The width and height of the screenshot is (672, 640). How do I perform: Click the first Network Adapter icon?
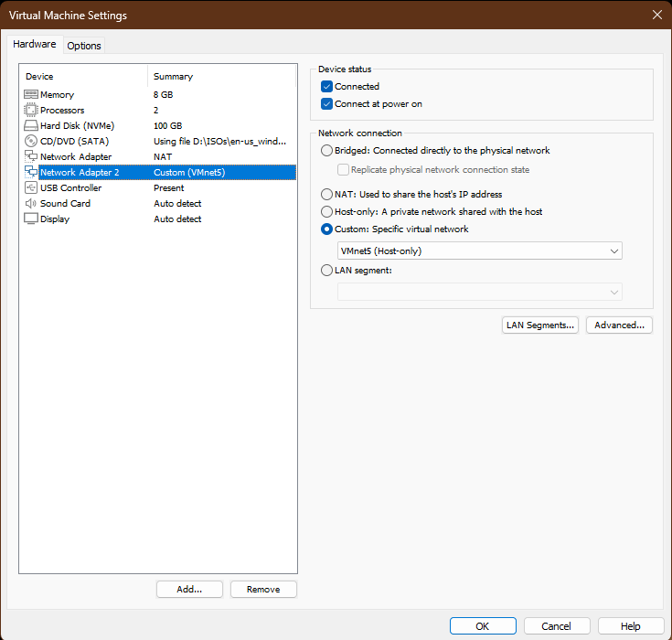tap(31, 157)
